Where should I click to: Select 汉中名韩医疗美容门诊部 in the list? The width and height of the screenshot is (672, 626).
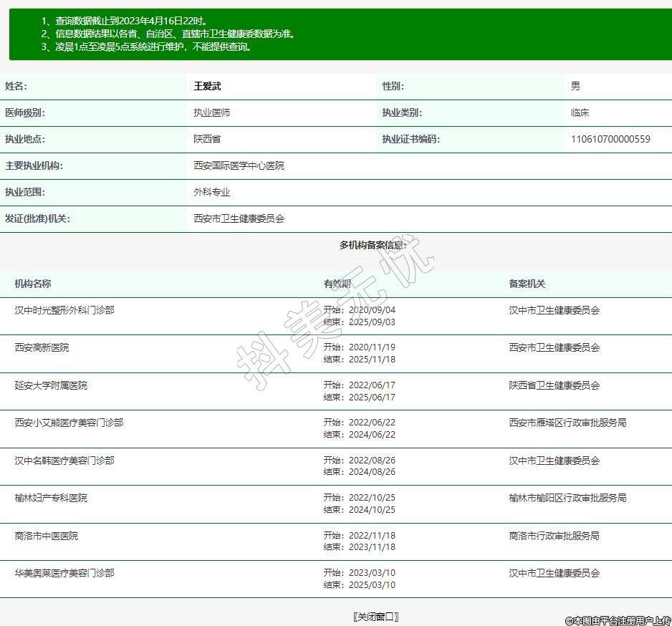click(64, 461)
